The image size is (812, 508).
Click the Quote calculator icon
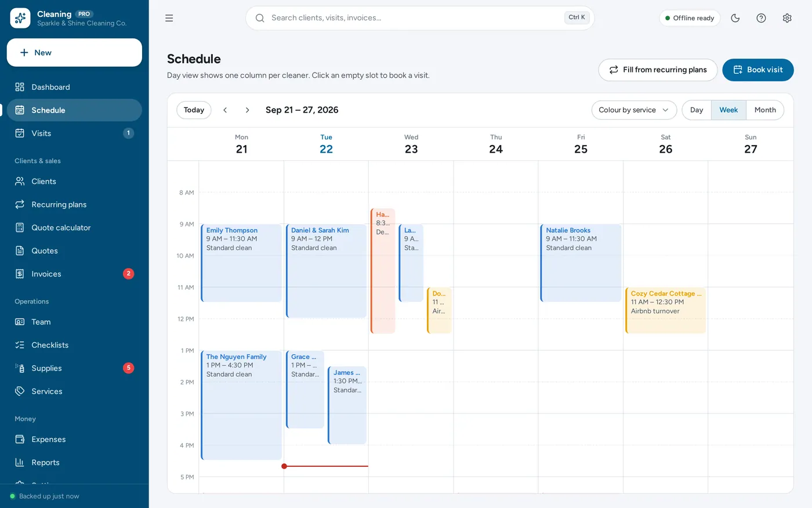(x=20, y=228)
